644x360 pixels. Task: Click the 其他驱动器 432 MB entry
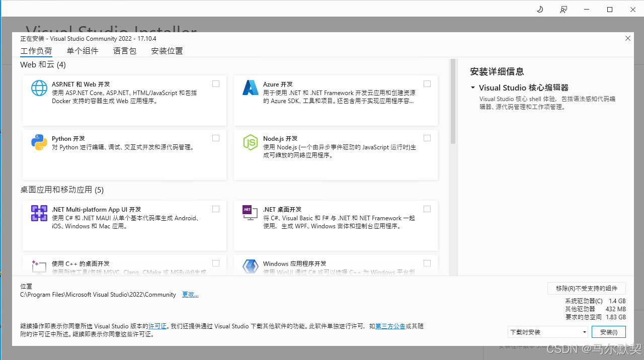(x=596, y=309)
